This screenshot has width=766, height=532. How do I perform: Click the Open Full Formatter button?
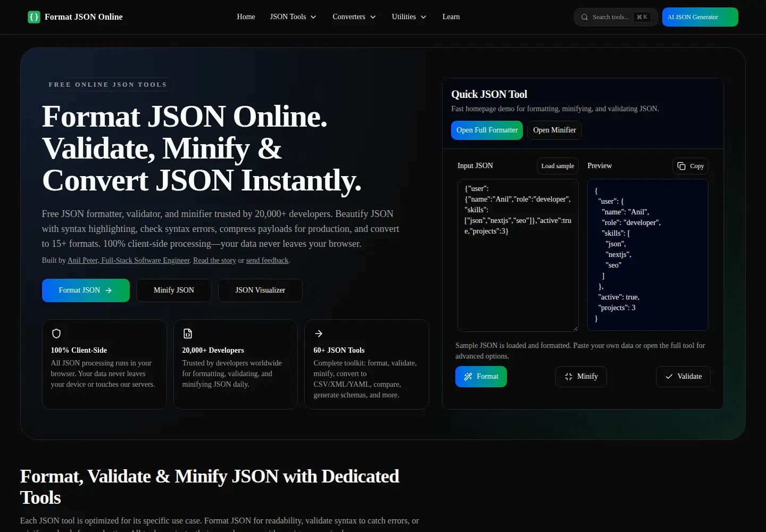click(487, 130)
